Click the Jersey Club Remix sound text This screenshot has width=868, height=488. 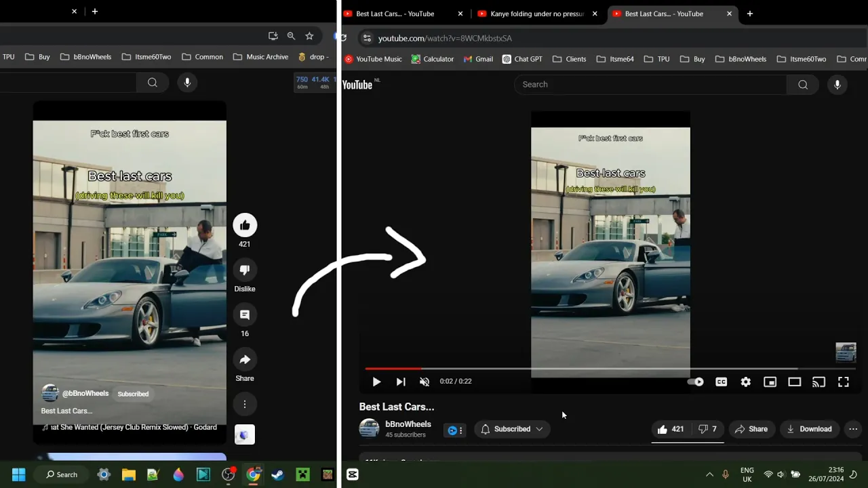(x=134, y=428)
